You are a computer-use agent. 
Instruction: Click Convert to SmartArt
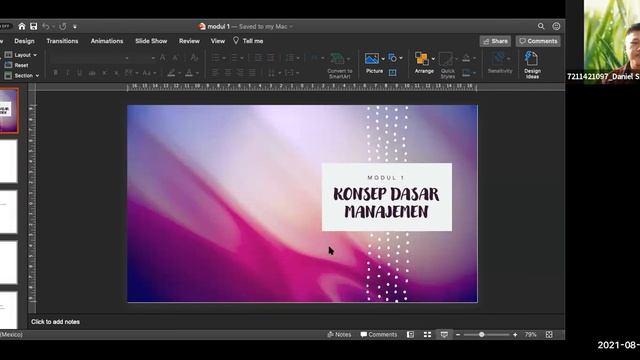click(x=340, y=65)
